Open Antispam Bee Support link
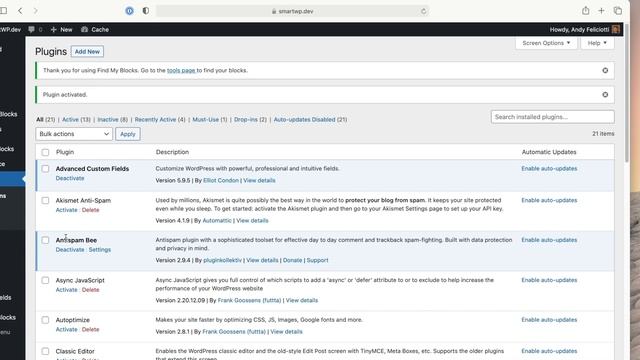 click(318, 260)
